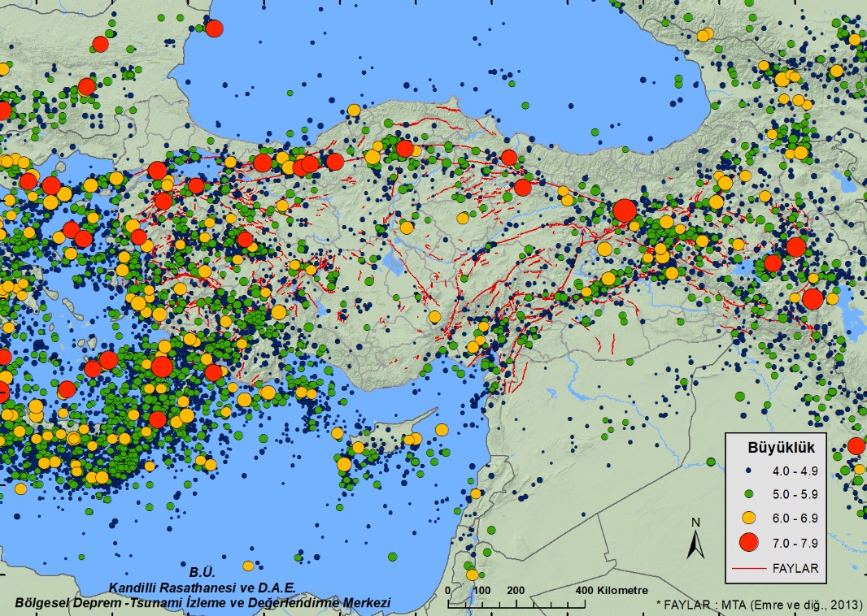Click the yellow 6.0 - 6.9 legend circle
Image resolution: width=867 pixels, height=616 pixels.
point(749,517)
